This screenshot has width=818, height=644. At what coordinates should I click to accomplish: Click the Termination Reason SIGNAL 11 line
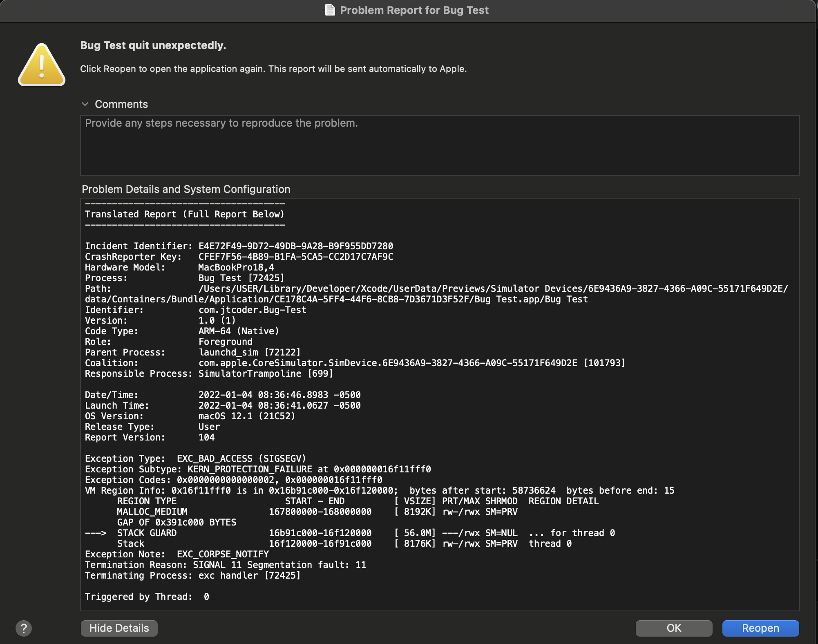coord(225,565)
